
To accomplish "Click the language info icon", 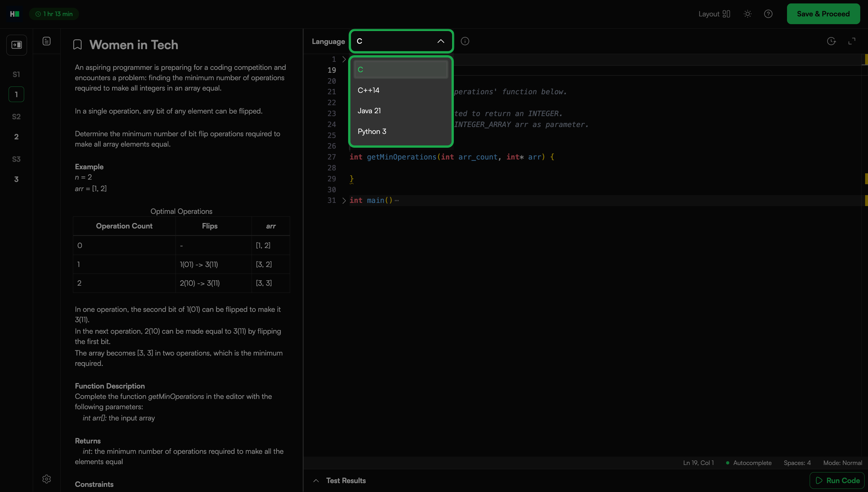I will (465, 41).
